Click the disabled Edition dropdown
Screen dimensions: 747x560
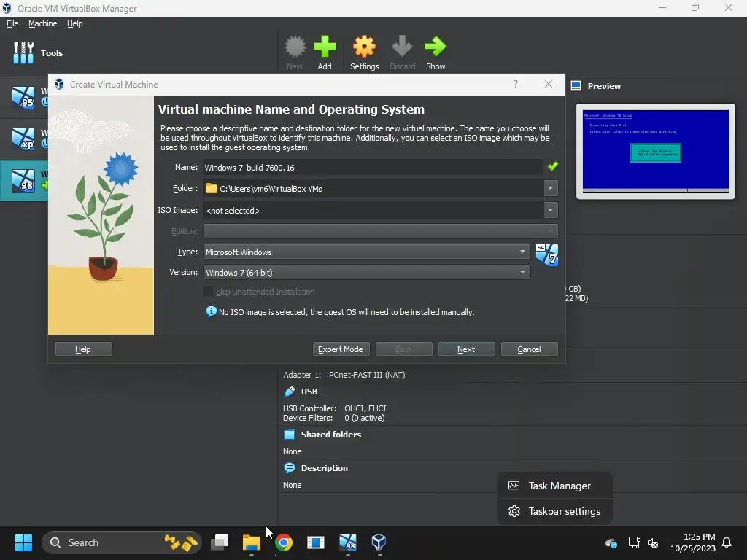pyautogui.click(x=380, y=231)
